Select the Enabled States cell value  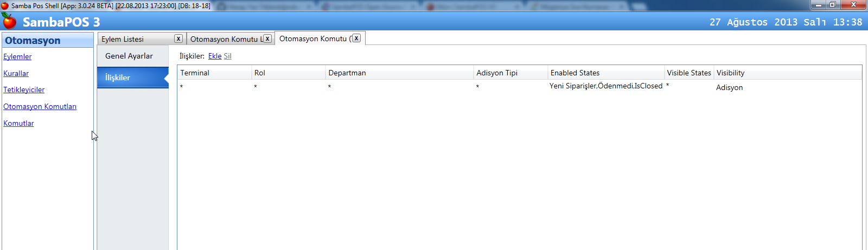click(x=605, y=86)
